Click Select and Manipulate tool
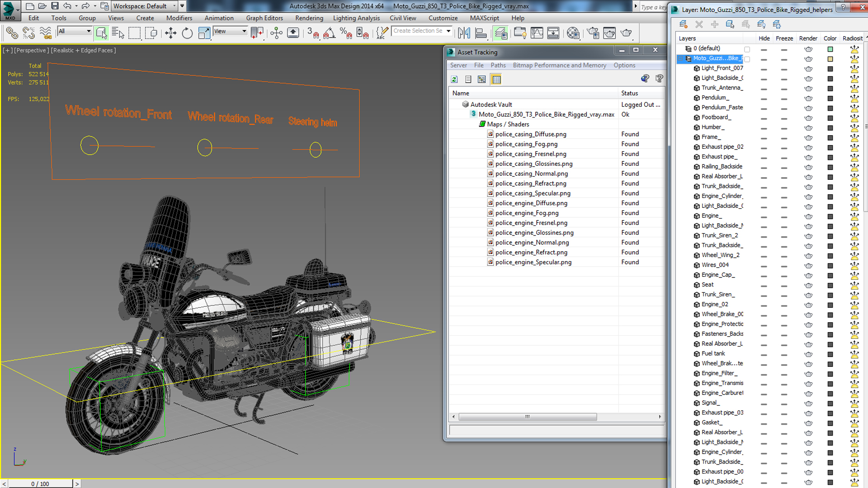The image size is (868, 488). pos(276,33)
